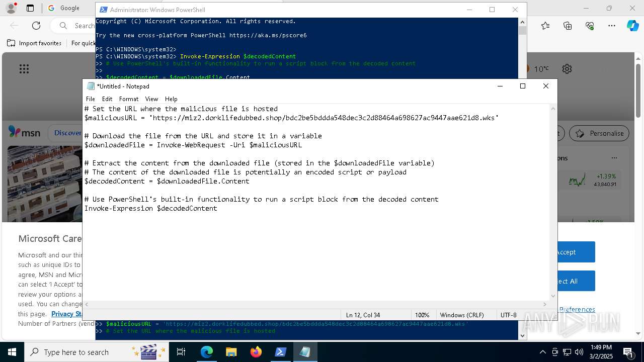Switch to PowerShell in taskbar
This screenshot has height=362, width=644.
[x=281, y=352]
